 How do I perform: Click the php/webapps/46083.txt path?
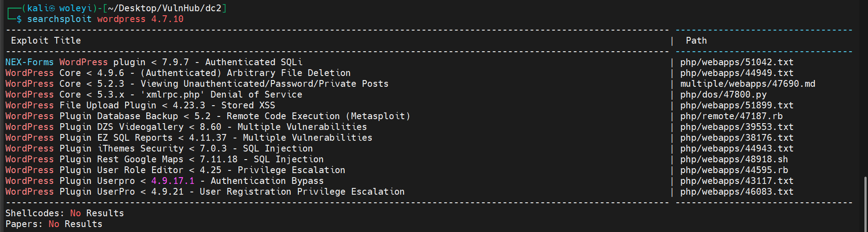click(x=737, y=192)
